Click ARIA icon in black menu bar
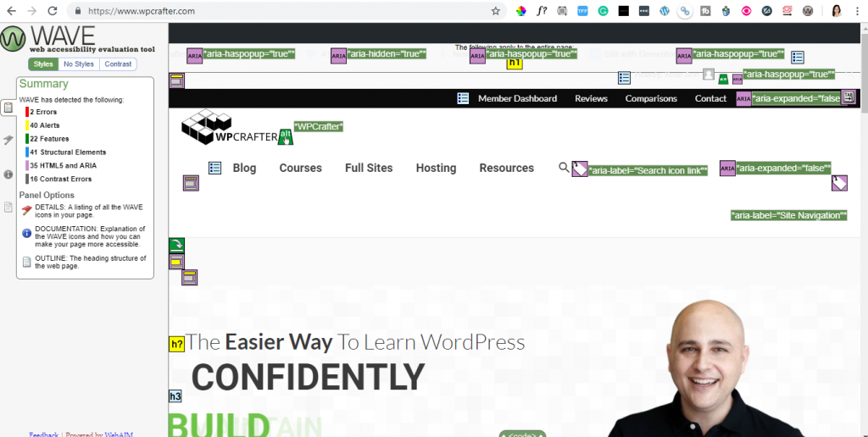This screenshot has height=437, width=868. coord(743,99)
